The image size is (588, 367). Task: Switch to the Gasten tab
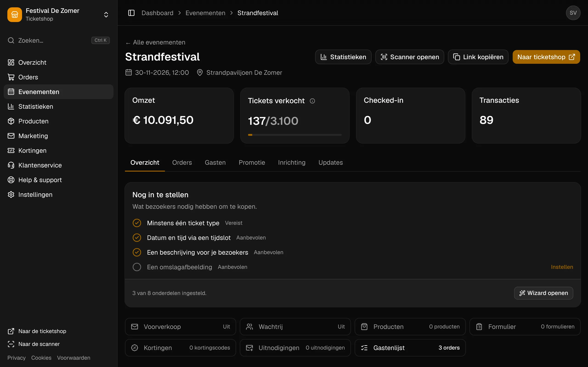point(215,163)
